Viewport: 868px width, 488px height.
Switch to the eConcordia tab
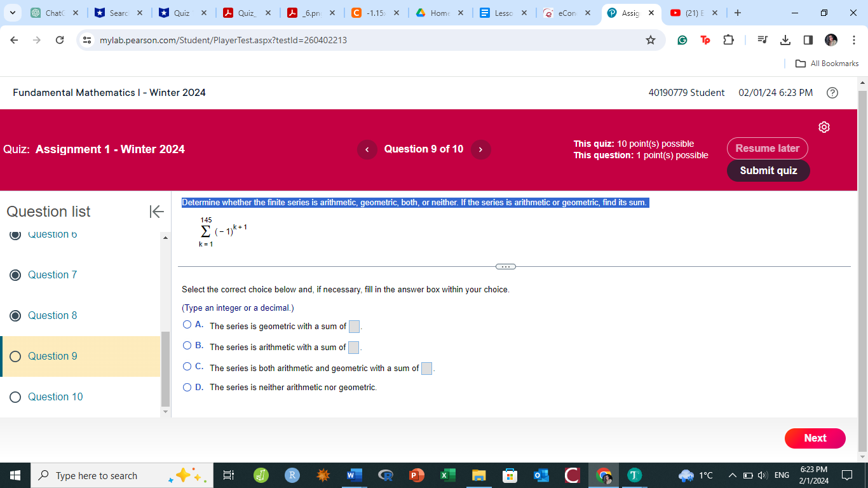(x=567, y=13)
